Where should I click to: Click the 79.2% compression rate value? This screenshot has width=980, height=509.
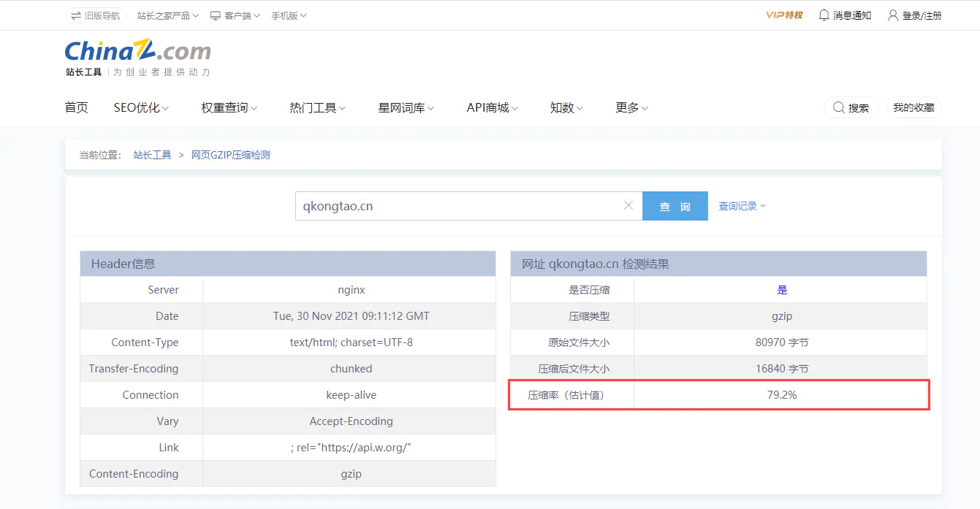[x=782, y=395]
